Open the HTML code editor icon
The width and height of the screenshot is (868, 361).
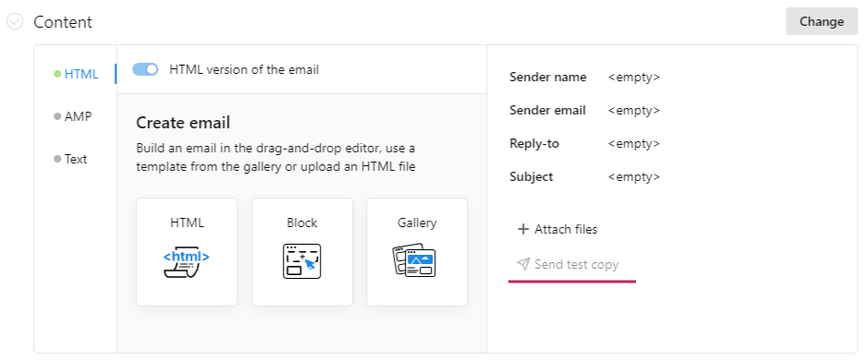187,262
